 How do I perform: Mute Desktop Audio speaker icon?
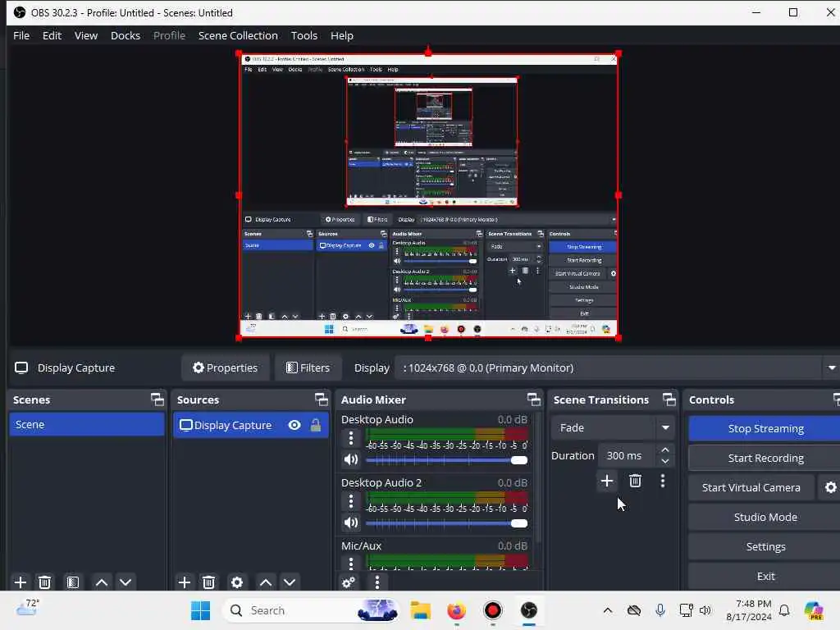point(351,459)
